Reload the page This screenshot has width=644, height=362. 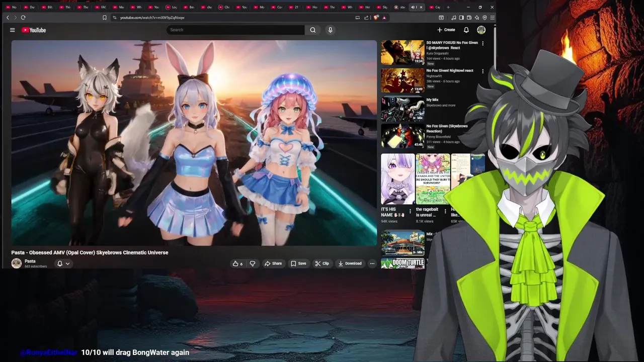23,18
